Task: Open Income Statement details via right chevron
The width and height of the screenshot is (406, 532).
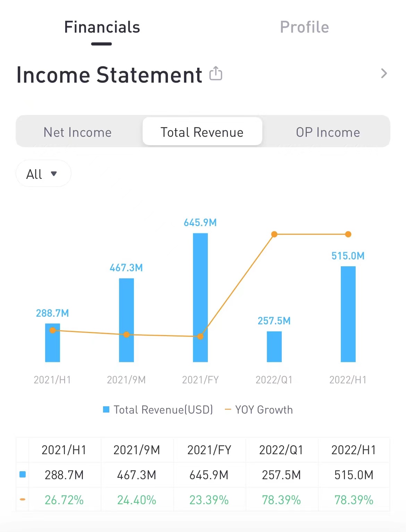Action: click(384, 73)
